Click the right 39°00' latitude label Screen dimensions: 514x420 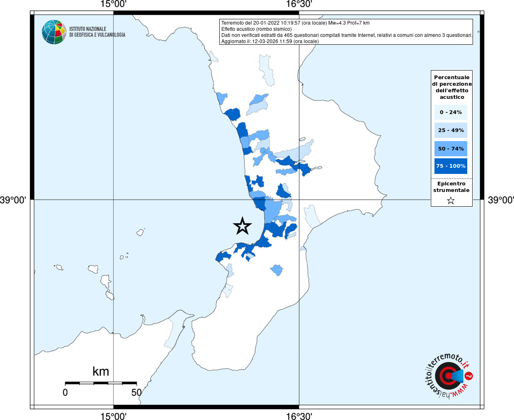(x=500, y=200)
